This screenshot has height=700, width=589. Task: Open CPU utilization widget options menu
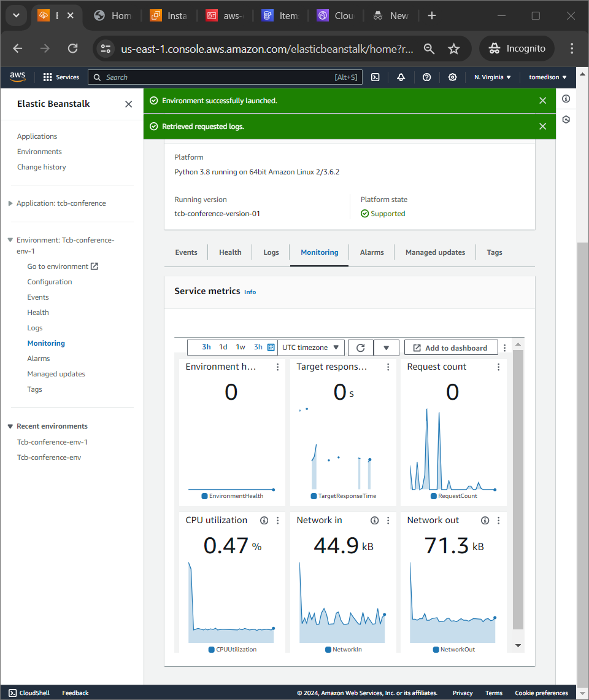277,521
